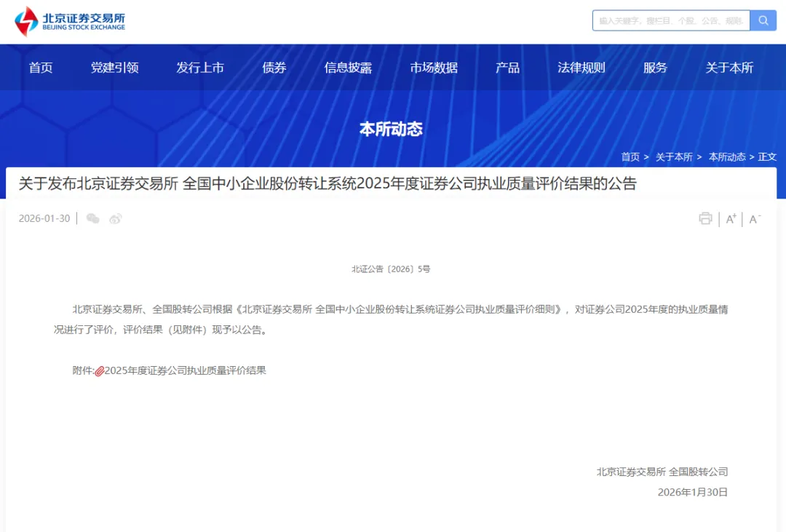
Task: Share the article via Weibo icon
Action: [116, 218]
